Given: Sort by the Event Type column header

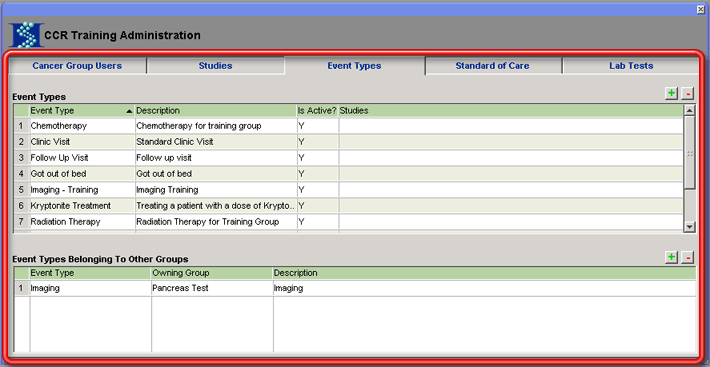Looking at the screenshot, I should (x=82, y=110).
